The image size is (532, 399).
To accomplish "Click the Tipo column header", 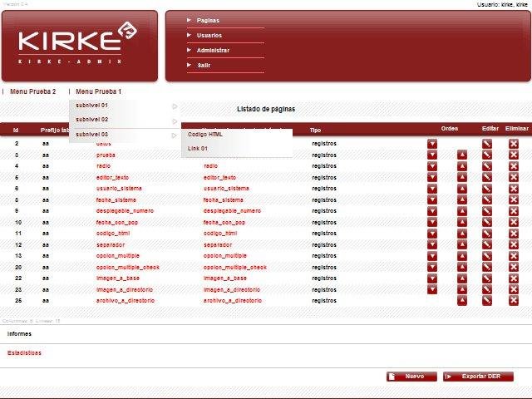I will click(315, 131).
